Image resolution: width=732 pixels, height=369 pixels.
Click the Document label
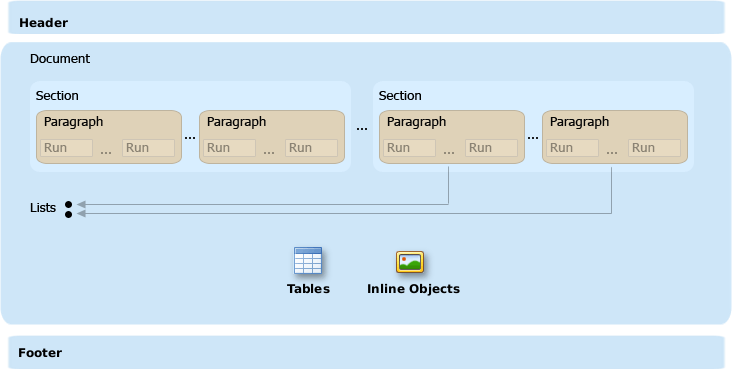pos(60,59)
